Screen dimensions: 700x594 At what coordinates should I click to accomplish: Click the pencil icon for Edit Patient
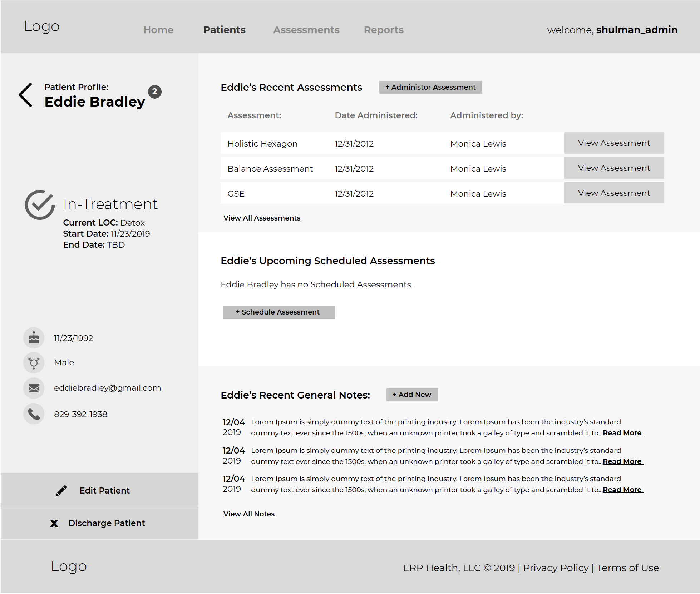click(61, 491)
